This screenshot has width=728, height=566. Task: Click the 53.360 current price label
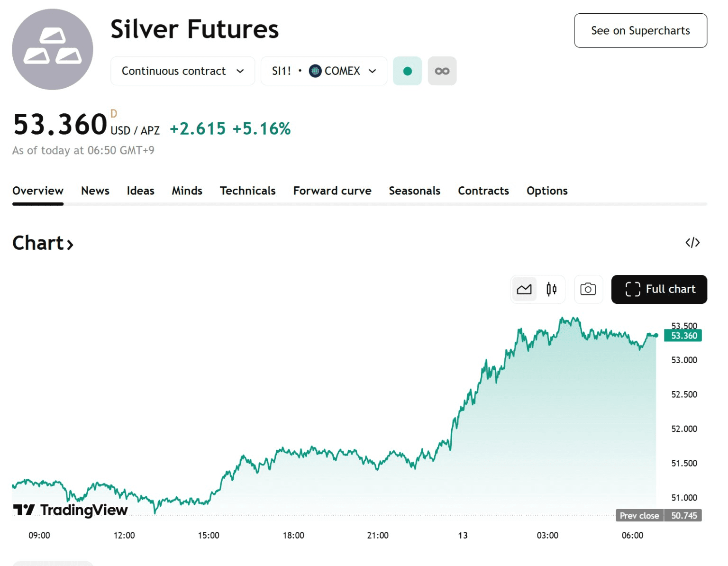(x=683, y=336)
